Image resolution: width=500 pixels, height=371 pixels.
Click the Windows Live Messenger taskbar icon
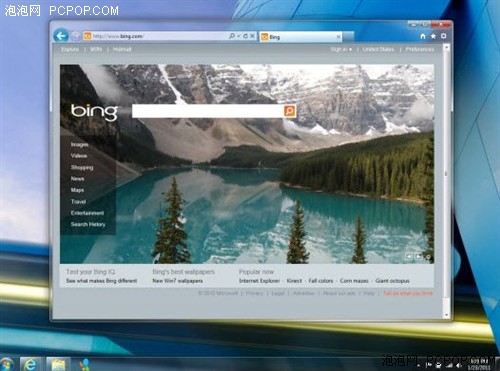point(84,364)
